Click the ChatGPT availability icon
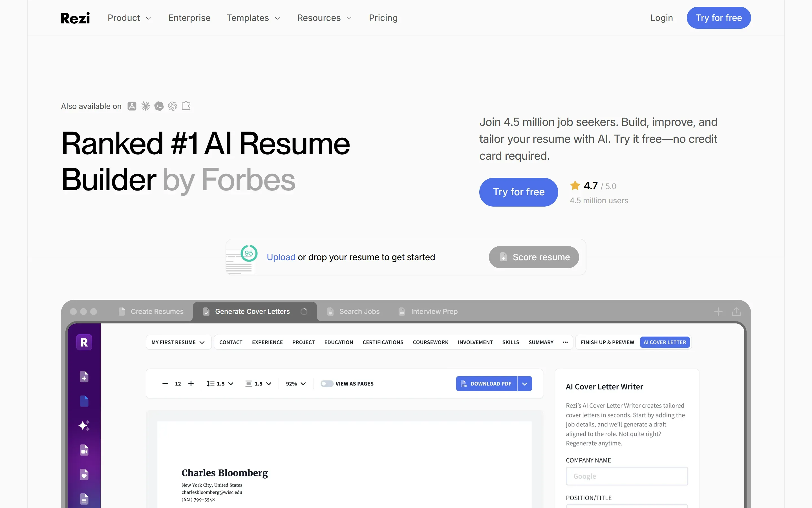Screen dimensions: 812x508 pyautogui.click(x=173, y=106)
